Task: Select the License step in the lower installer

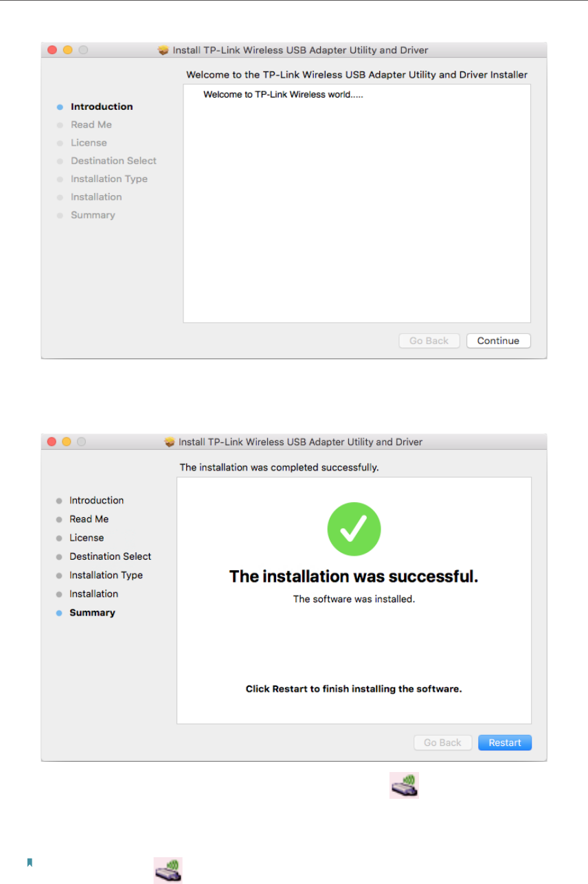Action: (87, 538)
